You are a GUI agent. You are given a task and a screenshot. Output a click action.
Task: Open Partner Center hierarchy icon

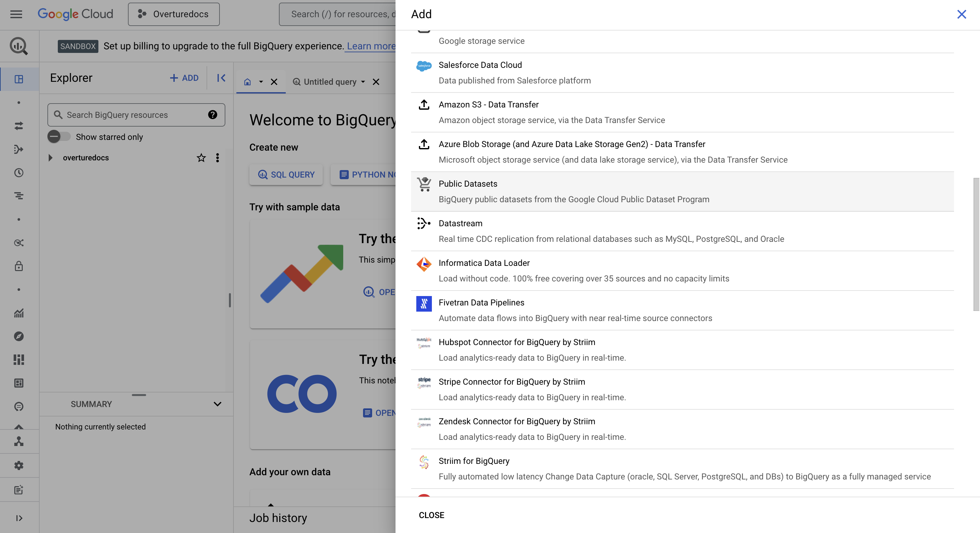coord(19,441)
